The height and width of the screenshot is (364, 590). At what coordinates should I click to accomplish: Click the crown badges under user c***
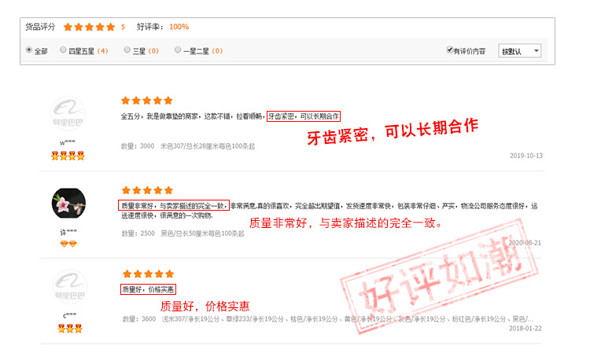(x=70, y=329)
